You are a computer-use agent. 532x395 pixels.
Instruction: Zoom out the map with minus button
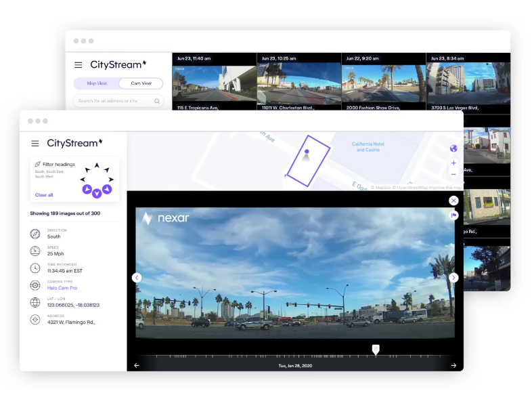453,175
